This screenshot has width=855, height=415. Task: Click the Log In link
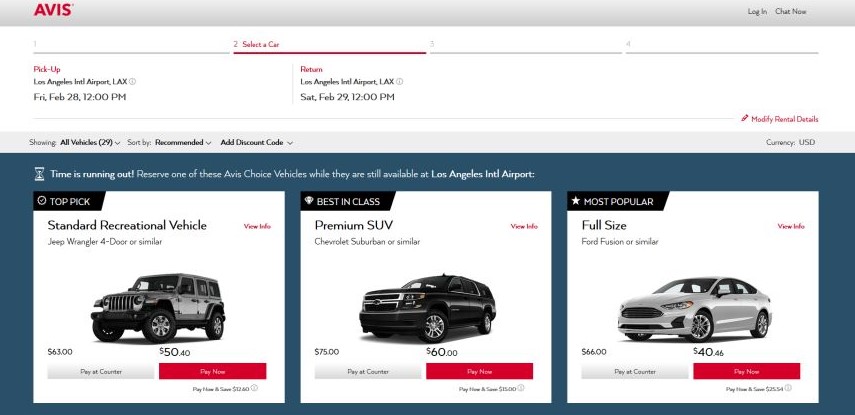pyautogui.click(x=757, y=11)
